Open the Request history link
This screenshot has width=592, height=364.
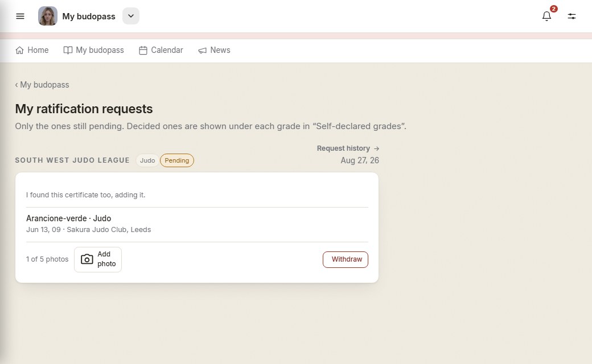tap(348, 148)
